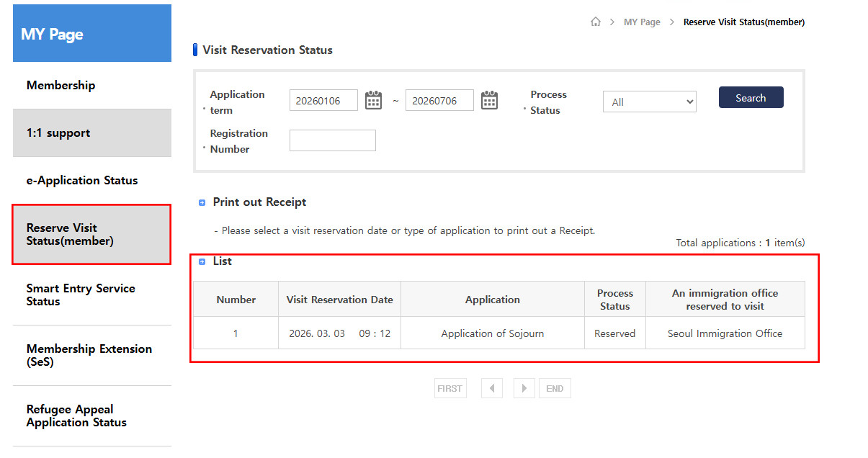868x458 pixels.
Task: Click the home icon in the breadcrumb
Action: pyautogui.click(x=595, y=22)
